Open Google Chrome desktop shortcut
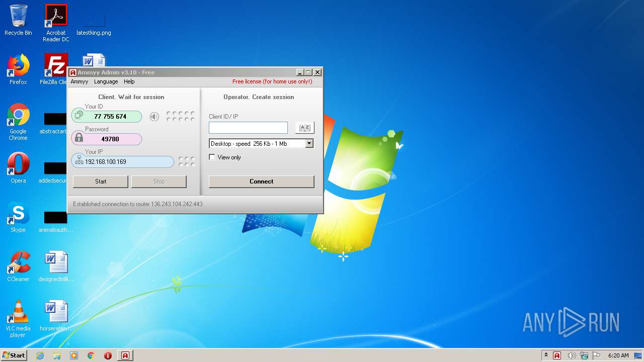644x362 pixels. click(18, 122)
